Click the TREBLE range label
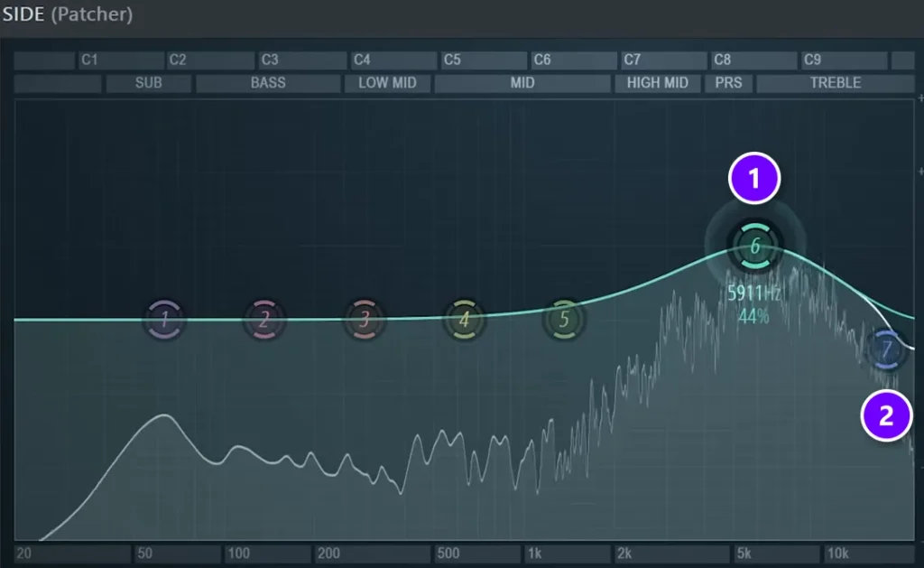The image size is (924, 568). click(x=835, y=82)
